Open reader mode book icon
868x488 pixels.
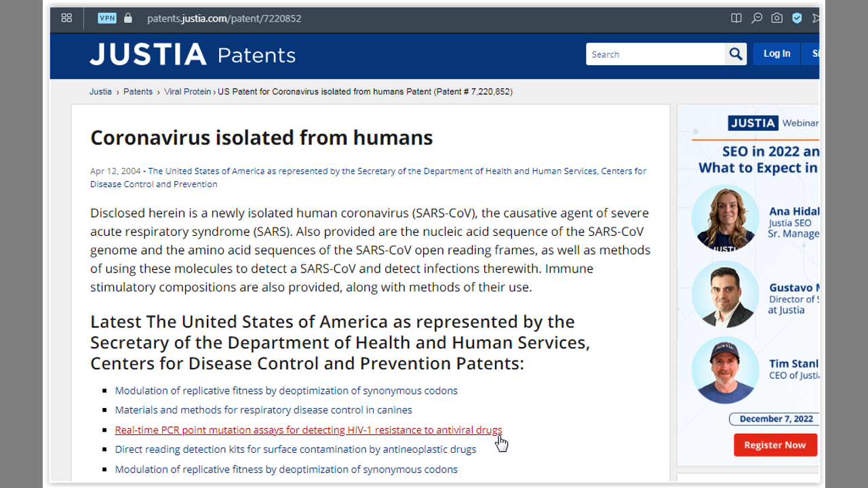coord(736,18)
